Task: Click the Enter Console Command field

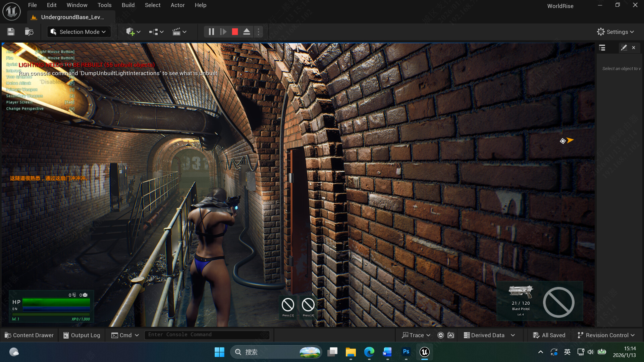Action: pyautogui.click(x=207, y=335)
